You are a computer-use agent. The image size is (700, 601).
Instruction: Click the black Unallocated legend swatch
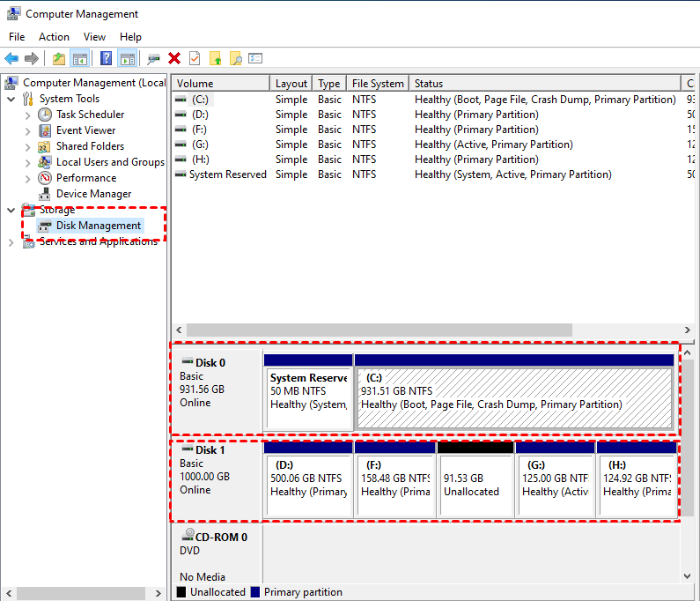181,592
